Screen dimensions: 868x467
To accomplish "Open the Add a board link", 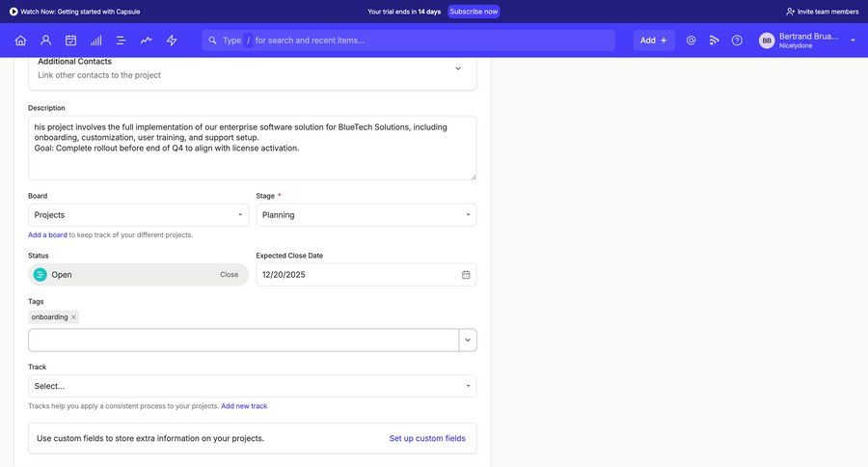I will coord(47,234).
